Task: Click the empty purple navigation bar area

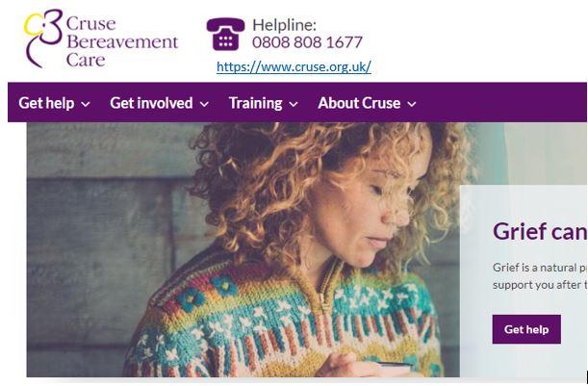Action: 500,102
